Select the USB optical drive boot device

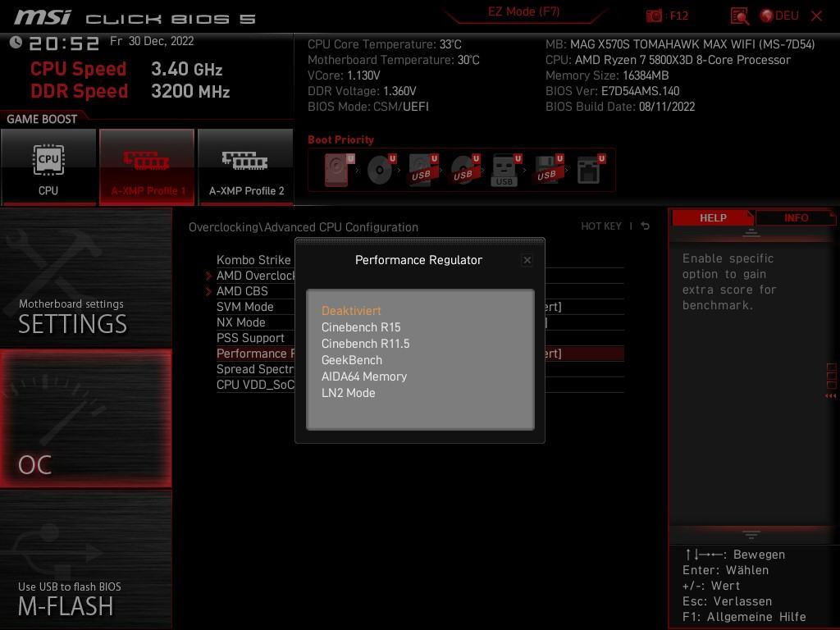point(464,170)
